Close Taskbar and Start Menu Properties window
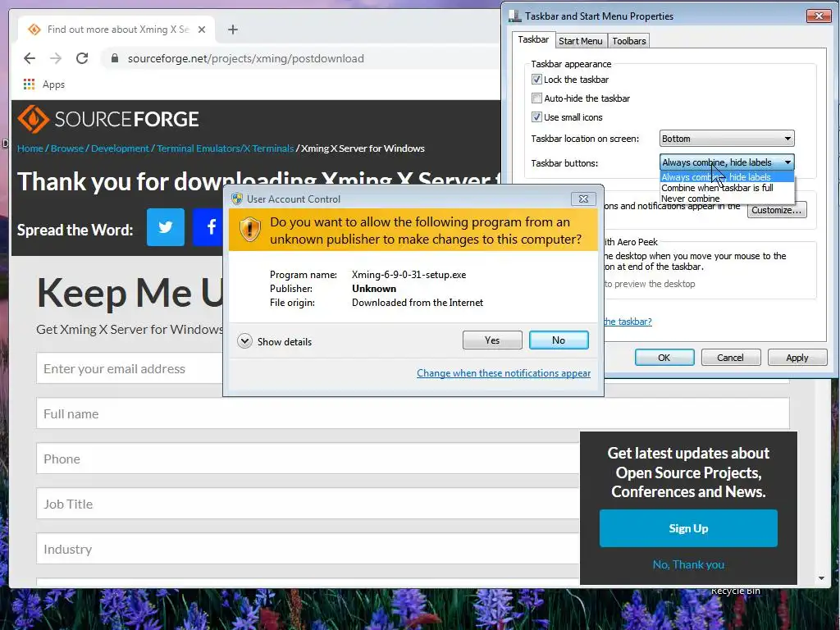 [819, 16]
